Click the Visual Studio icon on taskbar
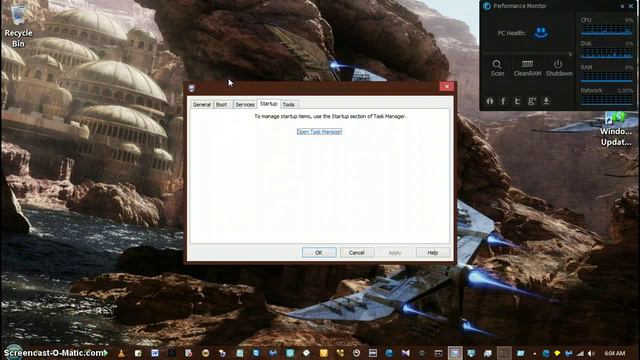The height and width of the screenshot is (360, 640). coord(405,353)
